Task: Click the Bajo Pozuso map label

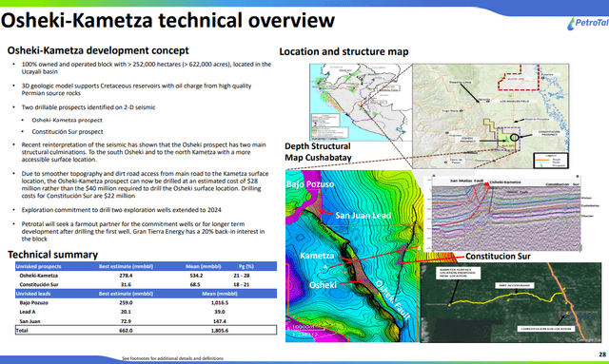Action: click(310, 184)
